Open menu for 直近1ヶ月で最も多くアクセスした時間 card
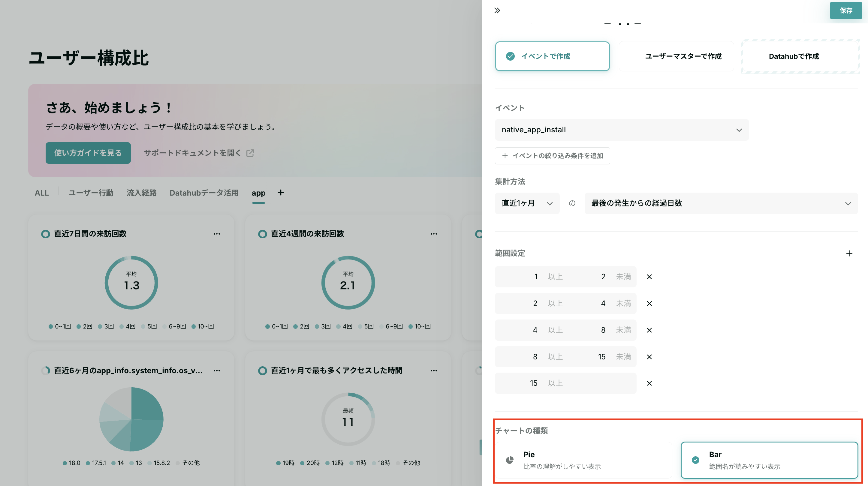Viewport: 868px width, 486px height. point(434,370)
